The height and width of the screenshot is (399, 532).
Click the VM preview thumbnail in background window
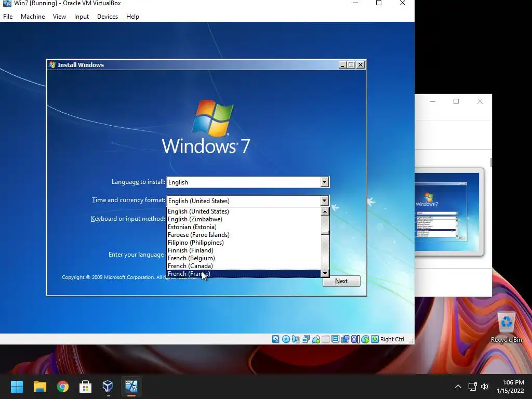(448, 212)
